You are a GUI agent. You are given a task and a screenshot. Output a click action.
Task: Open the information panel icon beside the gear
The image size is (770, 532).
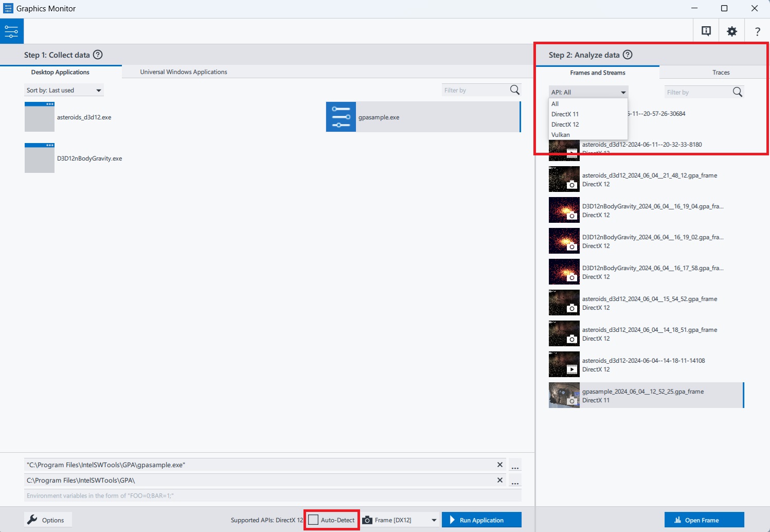(x=706, y=31)
